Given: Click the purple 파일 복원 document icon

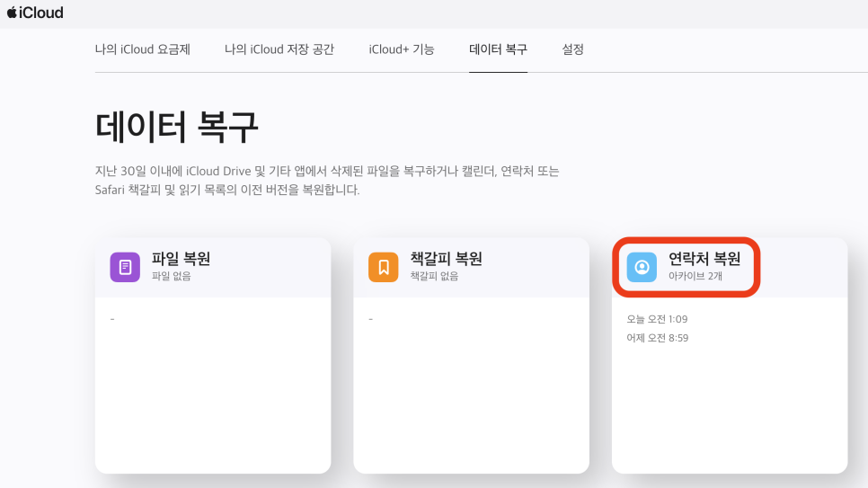Looking at the screenshot, I should (125, 267).
